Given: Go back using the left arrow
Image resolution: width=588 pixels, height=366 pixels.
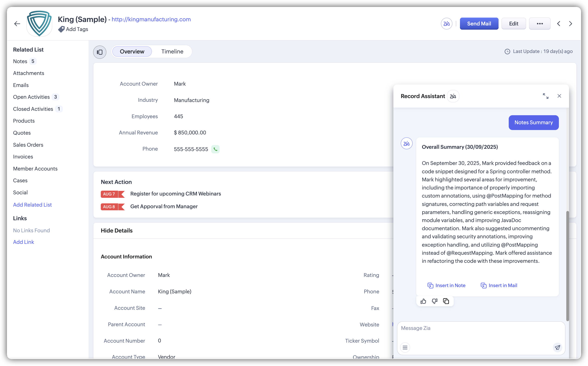Looking at the screenshot, I should click(17, 24).
